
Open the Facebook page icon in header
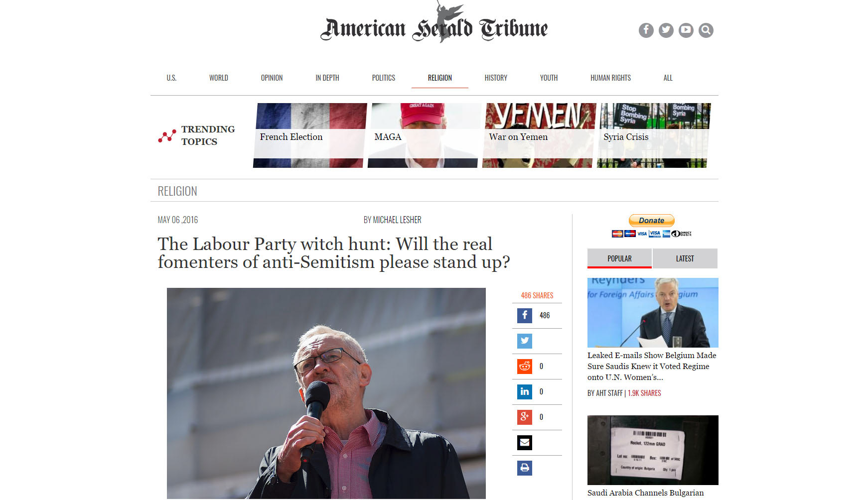tap(646, 30)
